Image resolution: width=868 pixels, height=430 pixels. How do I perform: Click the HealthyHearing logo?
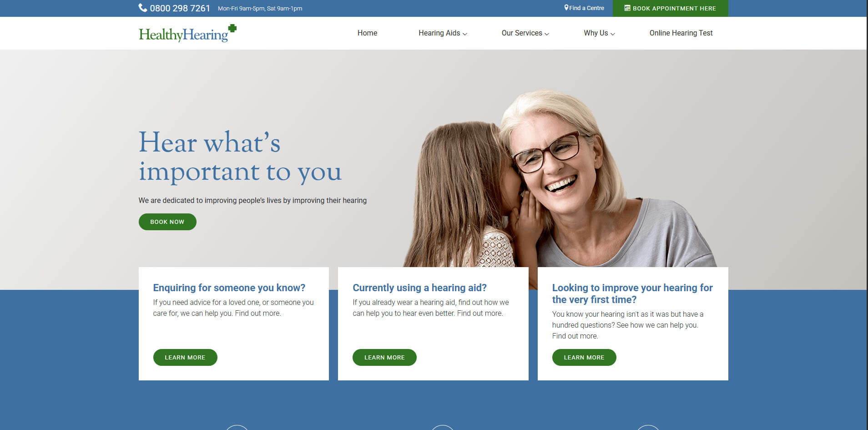pos(187,33)
